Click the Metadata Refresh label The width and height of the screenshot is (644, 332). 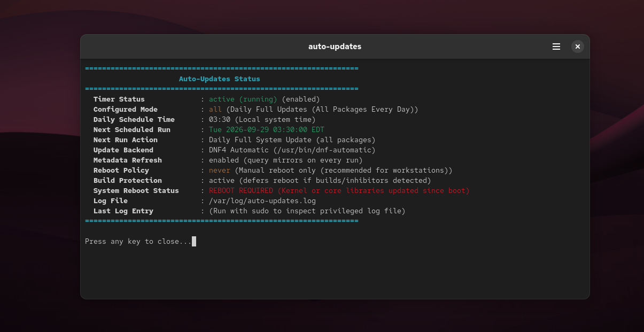(128, 160)
